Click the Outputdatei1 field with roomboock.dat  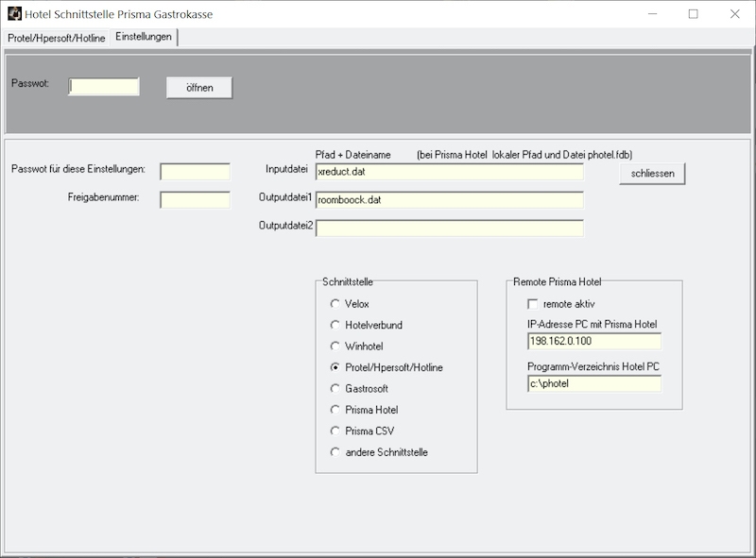450,200
